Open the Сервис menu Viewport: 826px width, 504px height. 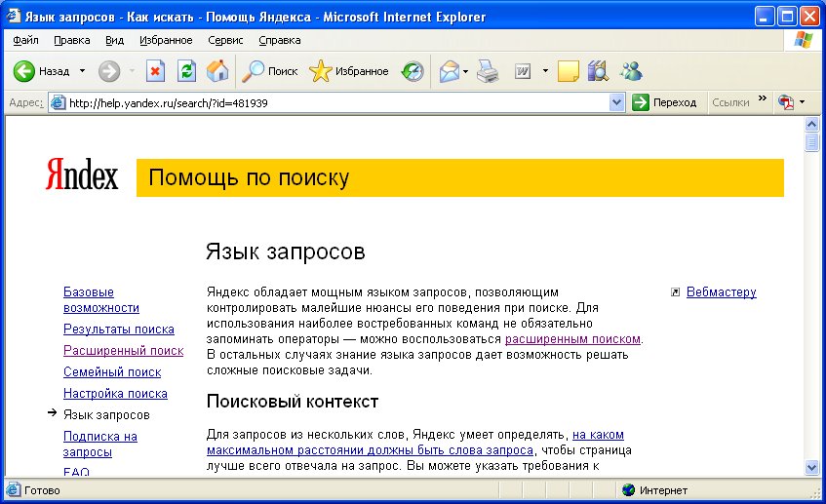tap(225, 40)
